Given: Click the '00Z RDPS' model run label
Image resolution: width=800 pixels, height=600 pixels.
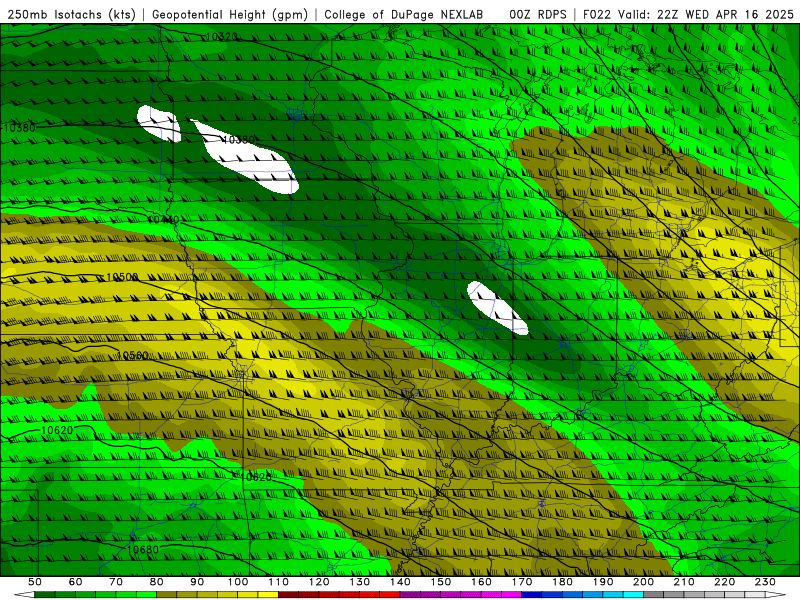Looking at the screenshot, I should pos(538,14).
